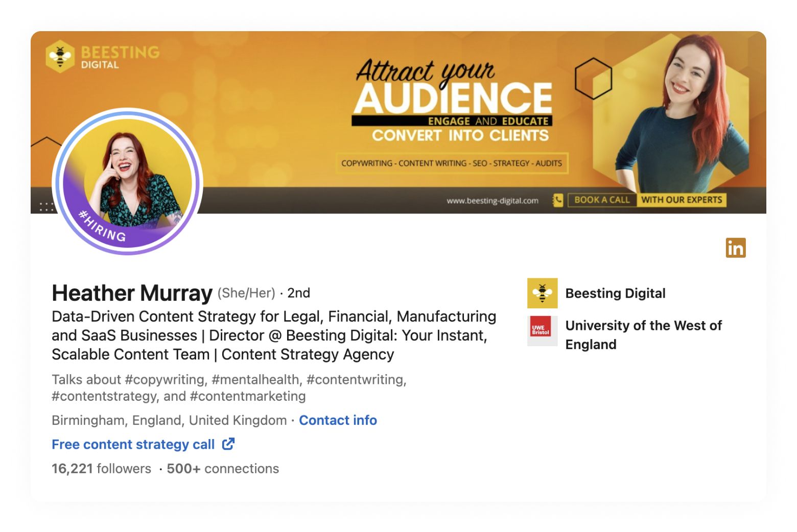
Task: Click the external link arrow icon
Action: tap(228, 444)
